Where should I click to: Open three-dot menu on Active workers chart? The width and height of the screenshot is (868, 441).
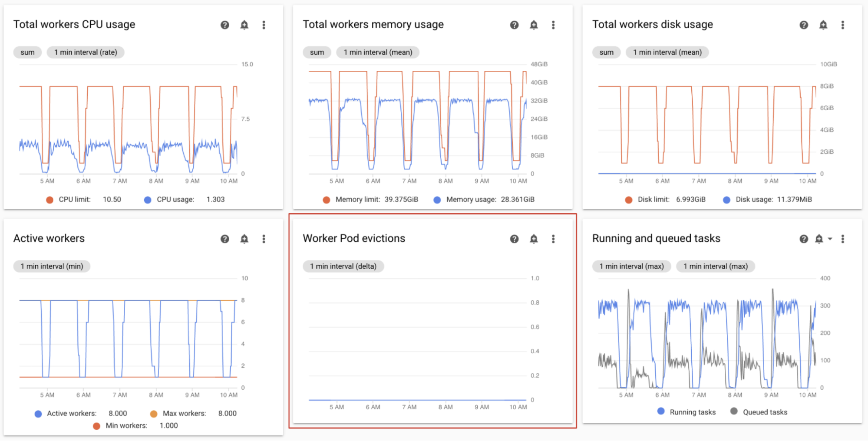point(264,239)
